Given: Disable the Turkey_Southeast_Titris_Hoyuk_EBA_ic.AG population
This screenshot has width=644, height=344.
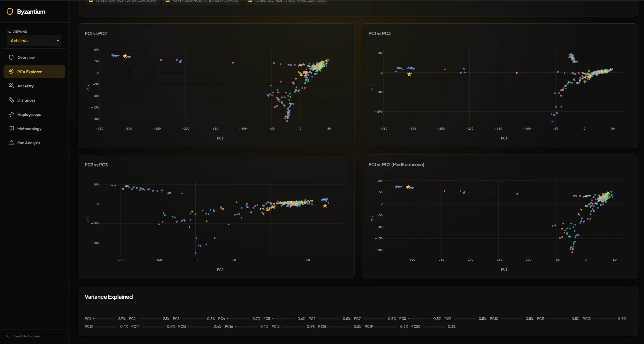Looking at the screenshot, I should [x=250, y=1].
